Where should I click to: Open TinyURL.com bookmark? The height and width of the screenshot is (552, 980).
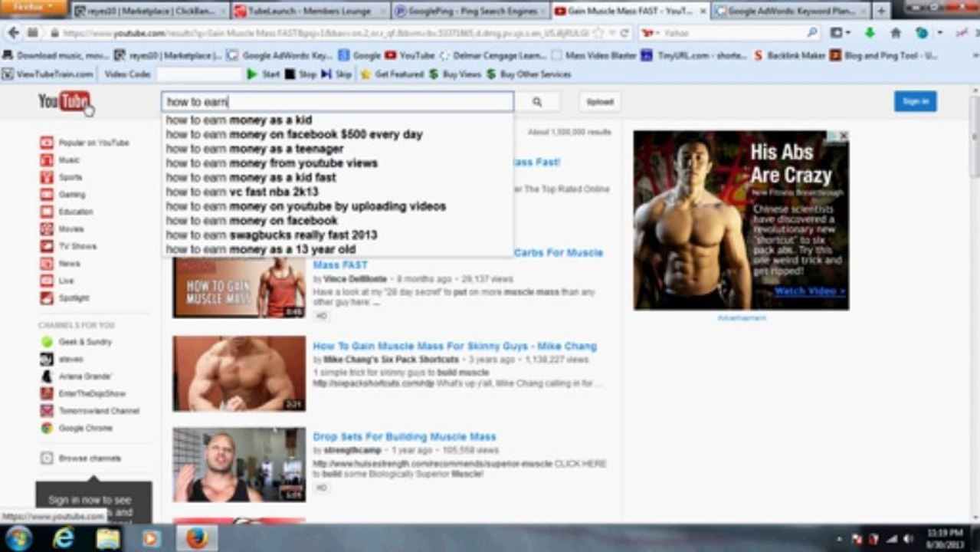(693, 55)
